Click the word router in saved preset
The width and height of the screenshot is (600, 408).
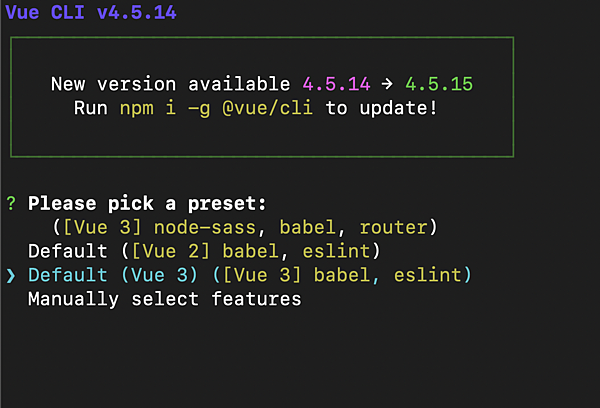point(393,228)
